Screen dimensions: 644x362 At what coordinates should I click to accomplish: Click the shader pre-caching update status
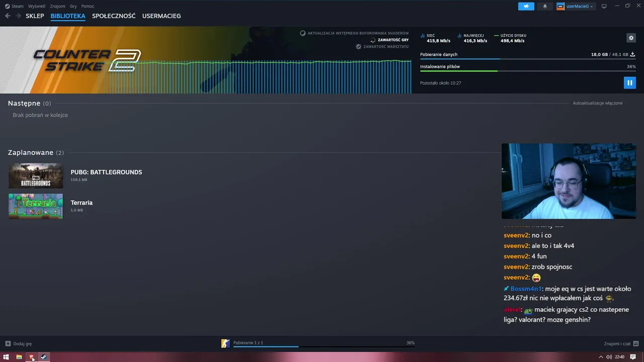pyautogui.click(x=354, y=33)
